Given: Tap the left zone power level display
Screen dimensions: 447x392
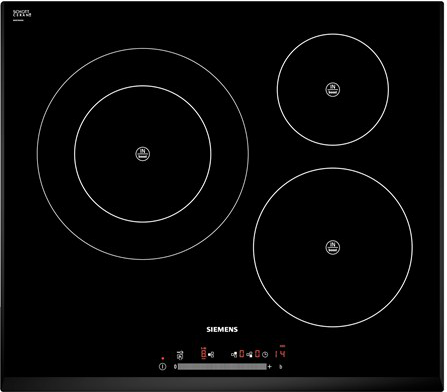Looking at the screenshot, I should 204,353.
